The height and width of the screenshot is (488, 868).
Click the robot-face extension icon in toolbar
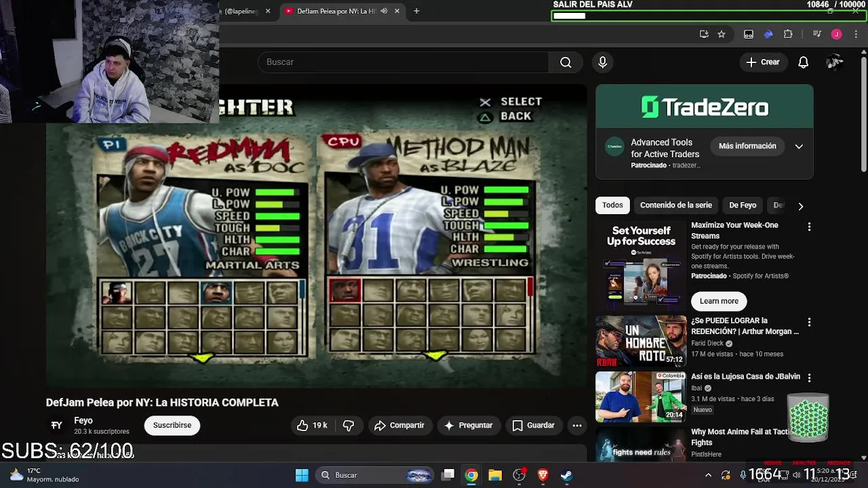pos(749,34)
